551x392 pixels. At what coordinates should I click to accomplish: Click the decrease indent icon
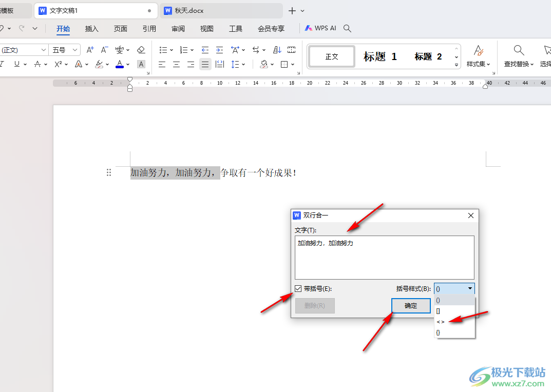205,50
